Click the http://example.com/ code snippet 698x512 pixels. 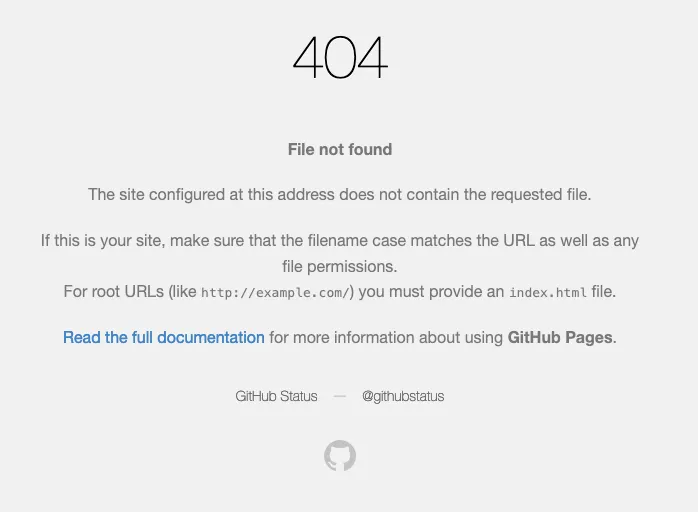(x=275, y=293)
